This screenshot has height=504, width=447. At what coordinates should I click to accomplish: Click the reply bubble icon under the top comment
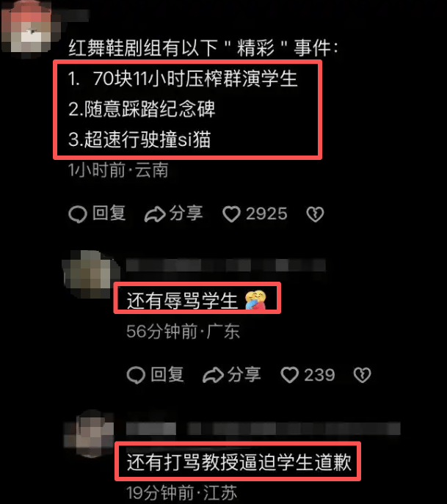point(78,214)
